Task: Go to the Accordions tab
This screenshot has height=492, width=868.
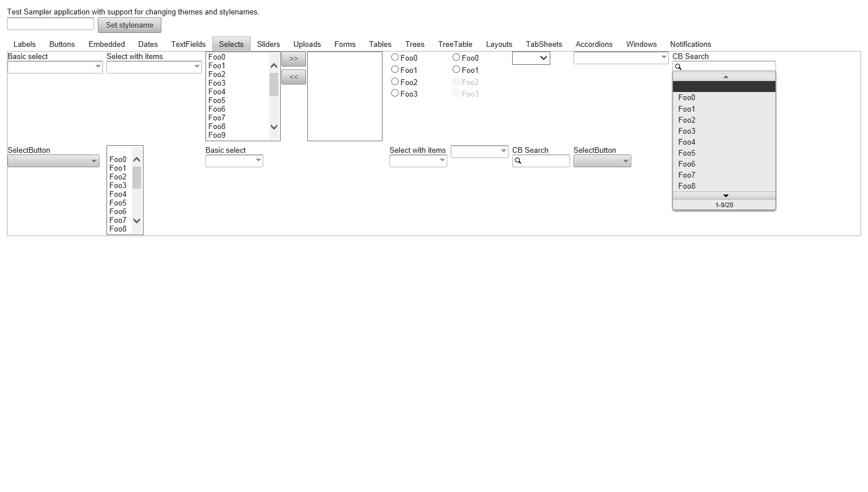Action: pos(594,44)
